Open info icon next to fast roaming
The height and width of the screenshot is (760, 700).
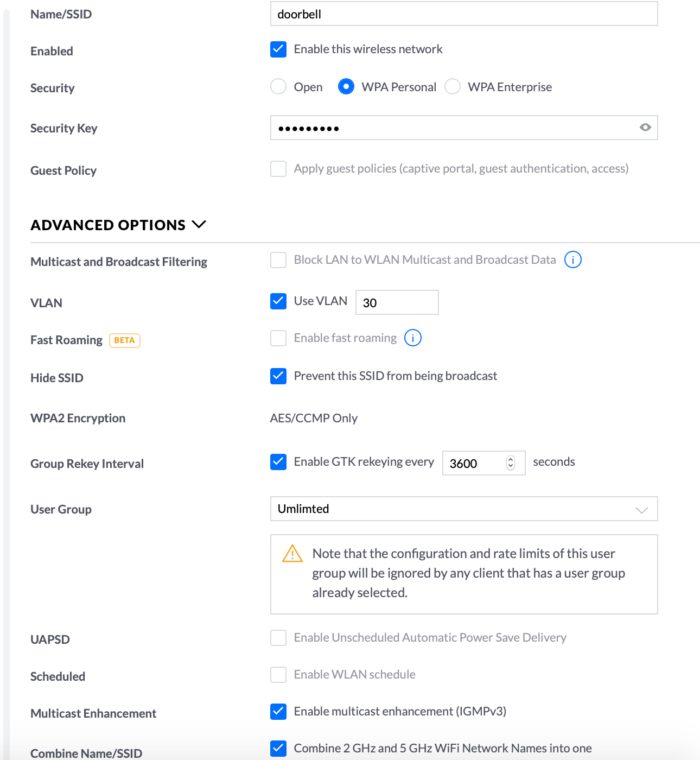(x=413, y=338)
